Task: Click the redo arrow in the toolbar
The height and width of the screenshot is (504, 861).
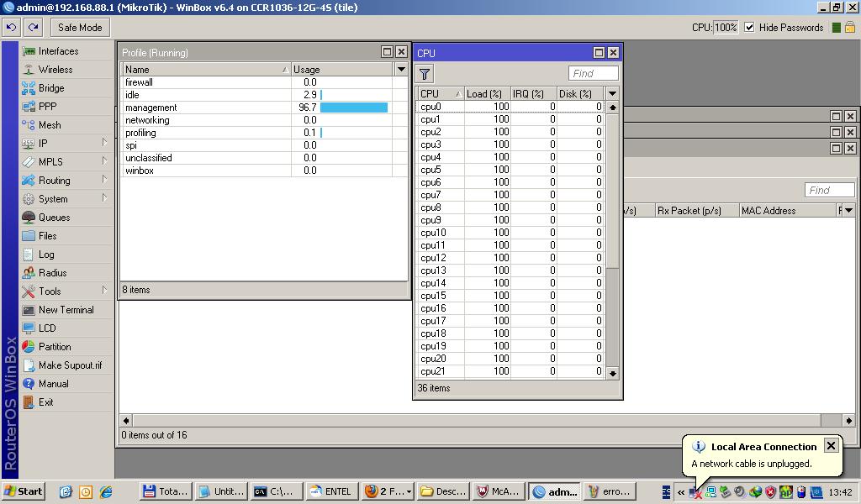Action: (x=34, y=27)
